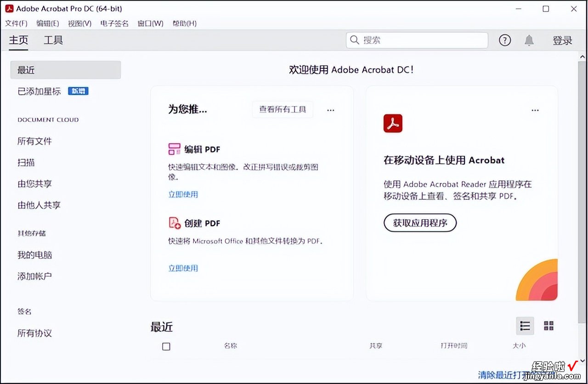Open 我的电脑 in the sidebar
The image size is (588, 384).
pos(35,255)
